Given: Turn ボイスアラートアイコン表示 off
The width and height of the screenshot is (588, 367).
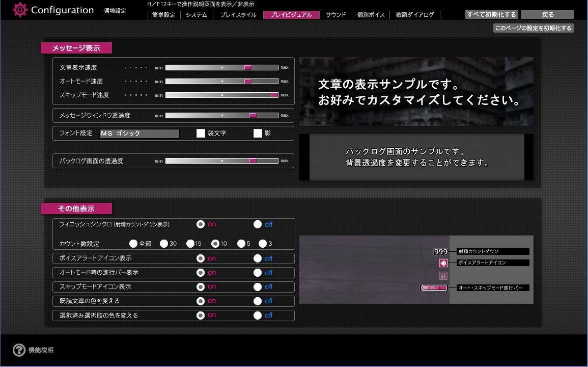Looking at the screenshot, I should point(257,258).
